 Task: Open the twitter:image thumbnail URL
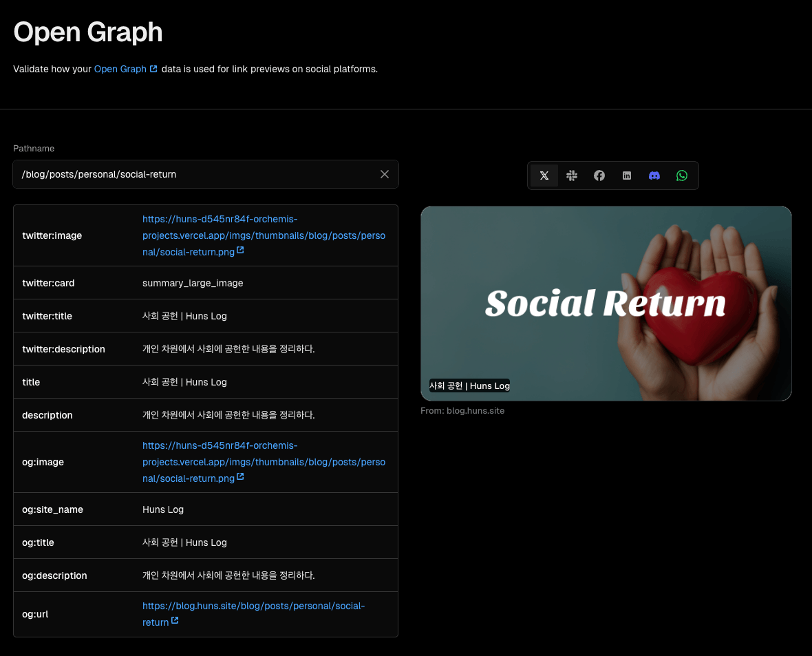click(264, 235)
